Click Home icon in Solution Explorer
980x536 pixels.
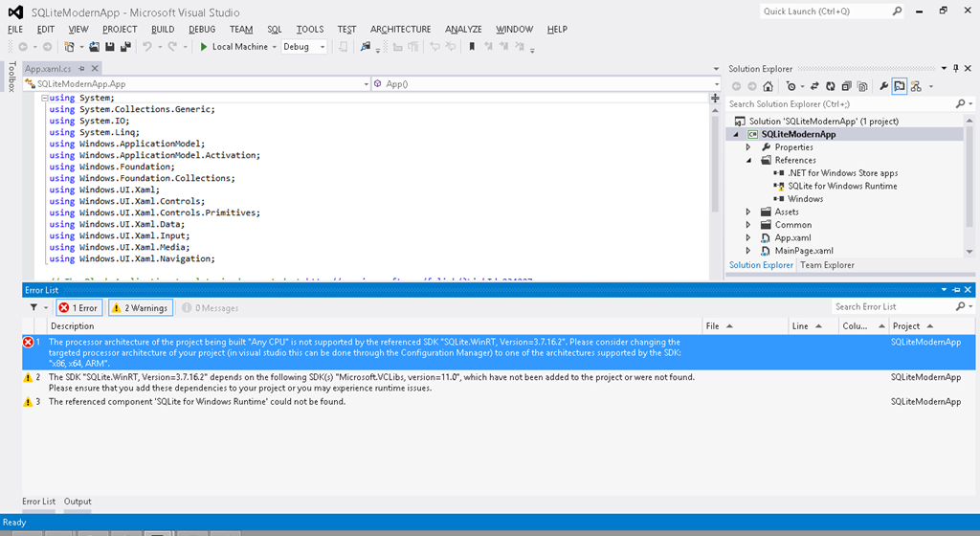tap(768, 87)
